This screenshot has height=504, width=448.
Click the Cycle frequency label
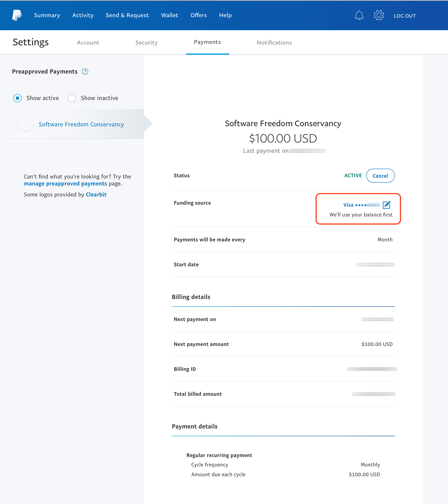(210, 465)
